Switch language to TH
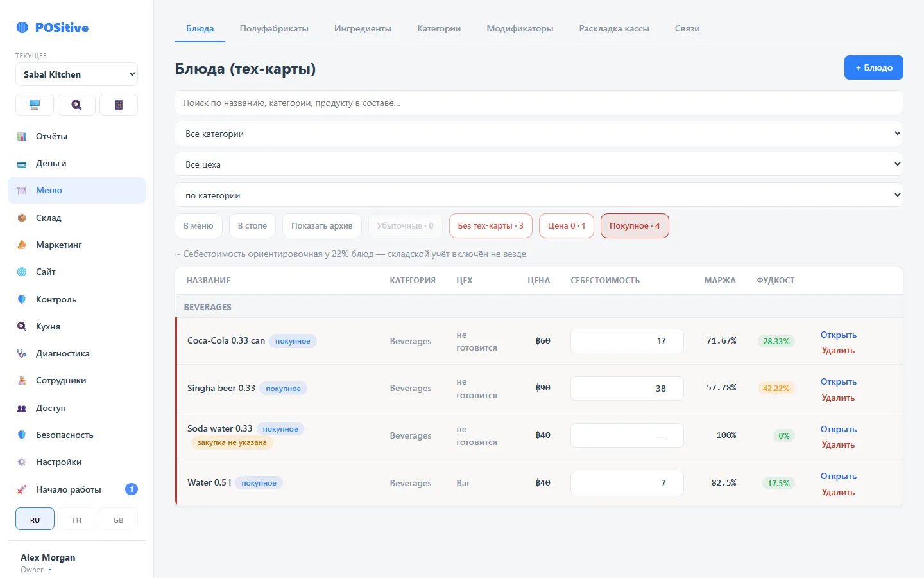Image resolution: width=924 pixels, height=578 pixels. pos(76,520)
